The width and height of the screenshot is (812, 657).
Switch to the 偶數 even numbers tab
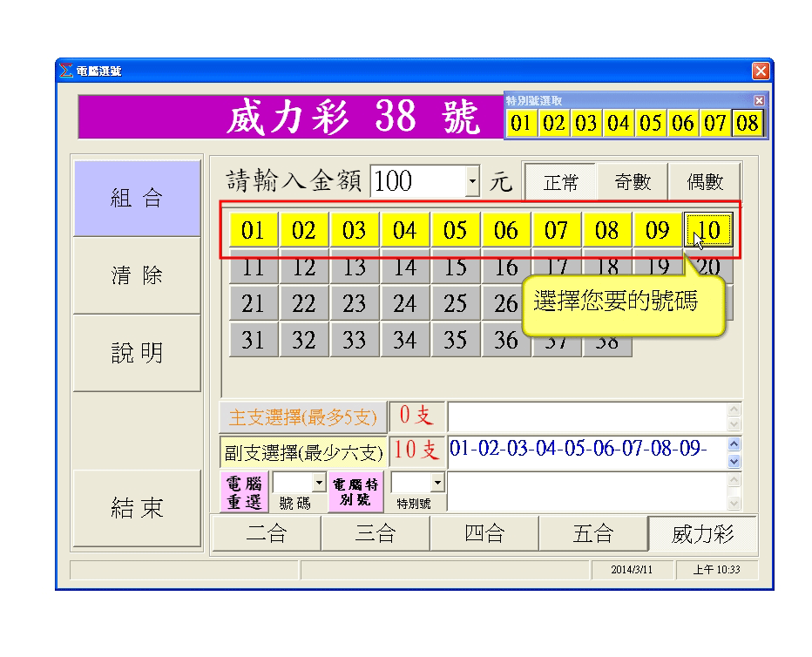click(704, 181)
